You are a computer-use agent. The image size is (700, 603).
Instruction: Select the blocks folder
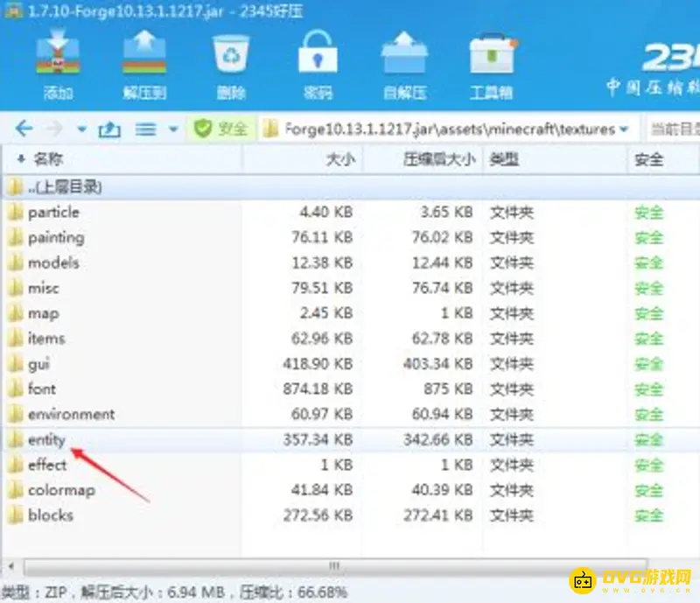pos(50,515)
